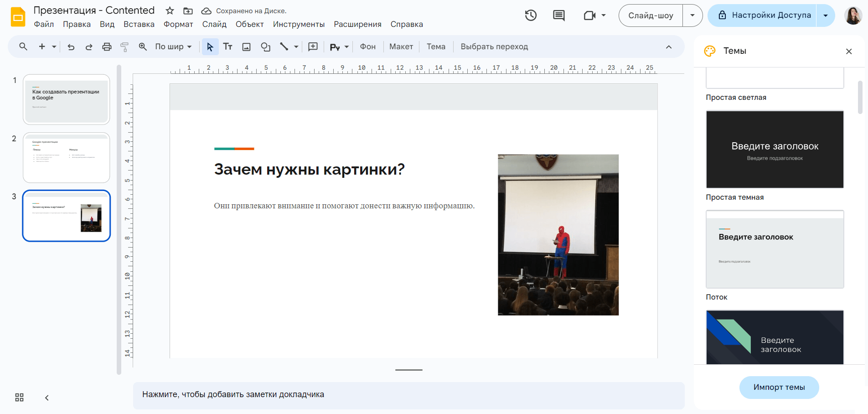
Task: Expand input tools dropdown arrow
Action: [346, 47]
